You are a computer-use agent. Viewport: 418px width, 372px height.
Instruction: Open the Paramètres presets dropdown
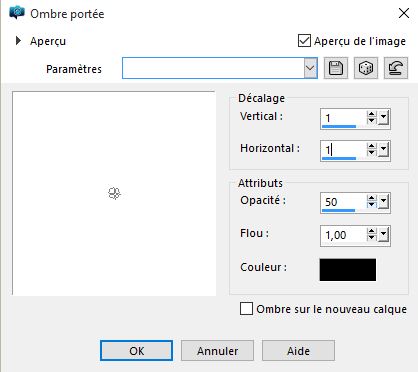(x=310, y=68)
